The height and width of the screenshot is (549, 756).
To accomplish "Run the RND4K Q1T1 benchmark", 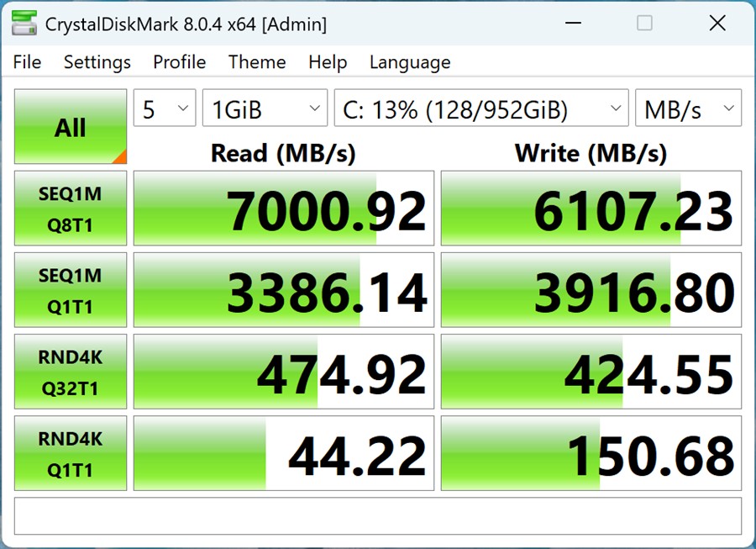I will 71,453.
